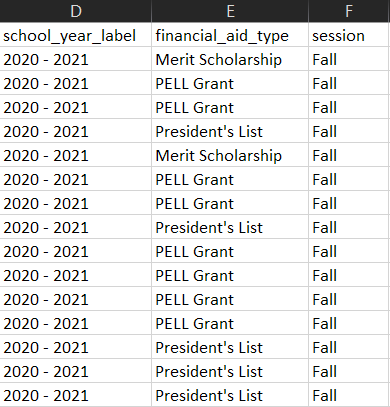This screenshot has height=407, width=390.
Task: Click the border between columns D and E headers
Action: click(x=152, y=11)
